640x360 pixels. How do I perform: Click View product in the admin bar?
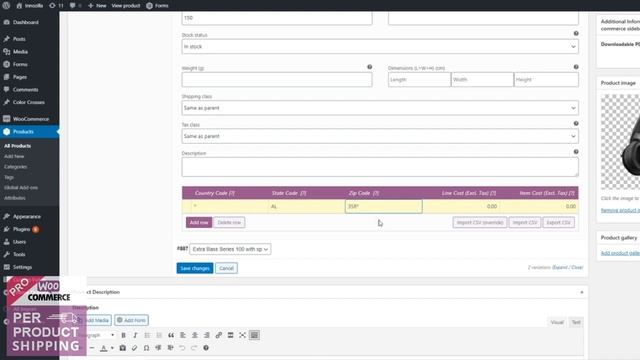point(126,5)
